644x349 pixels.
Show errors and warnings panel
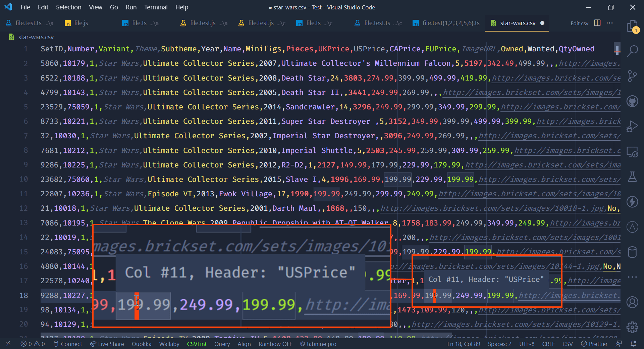coord(33,344)
